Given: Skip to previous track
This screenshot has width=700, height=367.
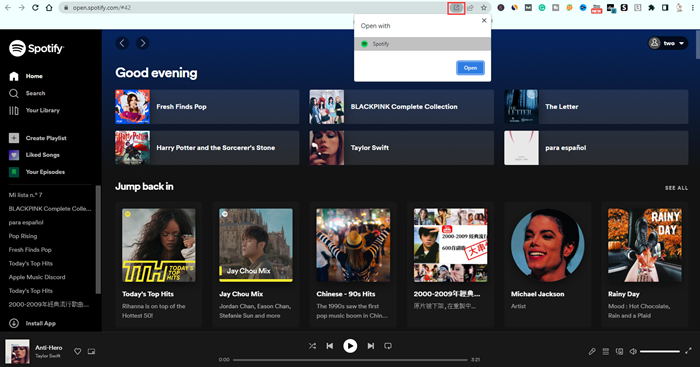Looking at the screenshot, I should 330,346.
